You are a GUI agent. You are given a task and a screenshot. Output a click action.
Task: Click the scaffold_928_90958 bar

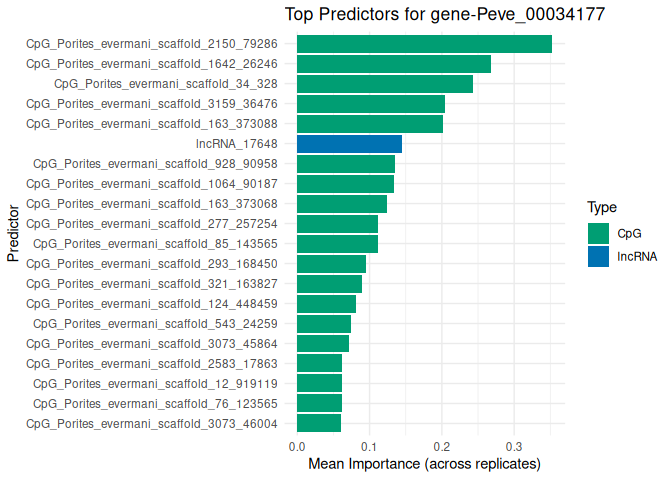pos(346,164)
